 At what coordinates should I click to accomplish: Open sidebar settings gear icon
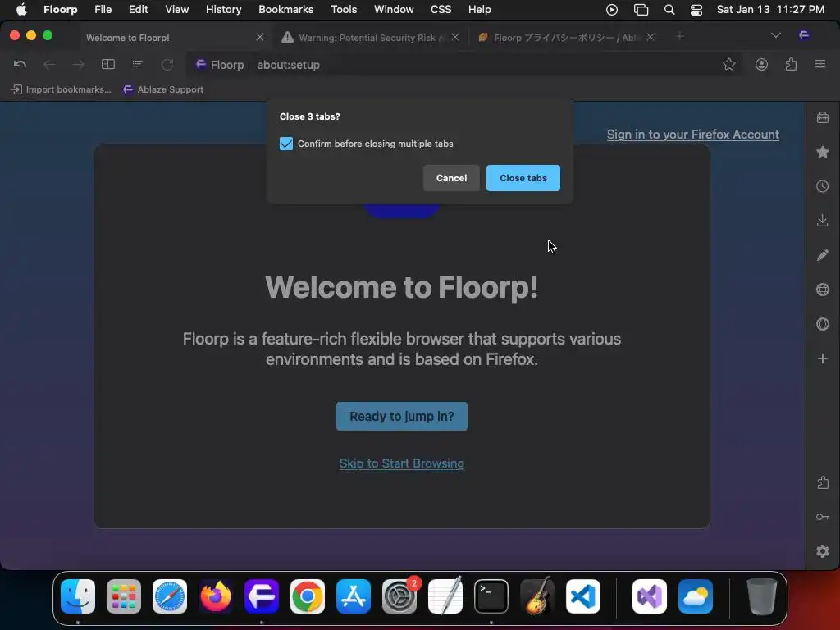[x=822, y=551]
